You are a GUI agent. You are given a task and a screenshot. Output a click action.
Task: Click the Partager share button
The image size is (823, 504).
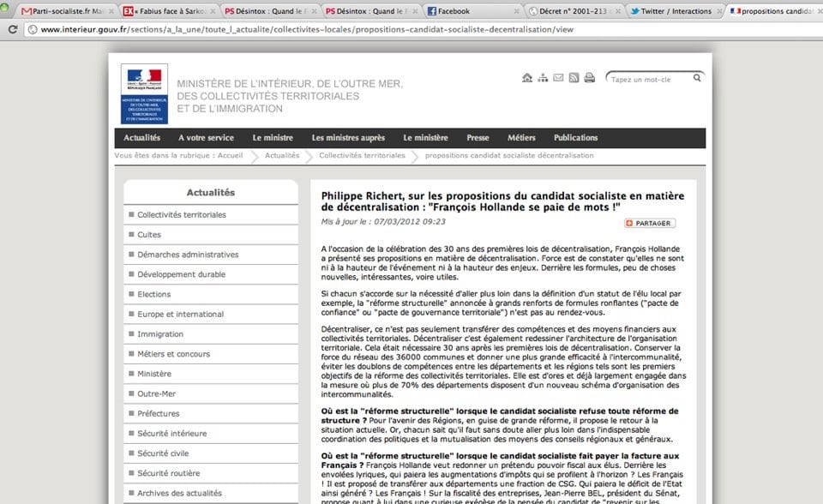(650, 223)
